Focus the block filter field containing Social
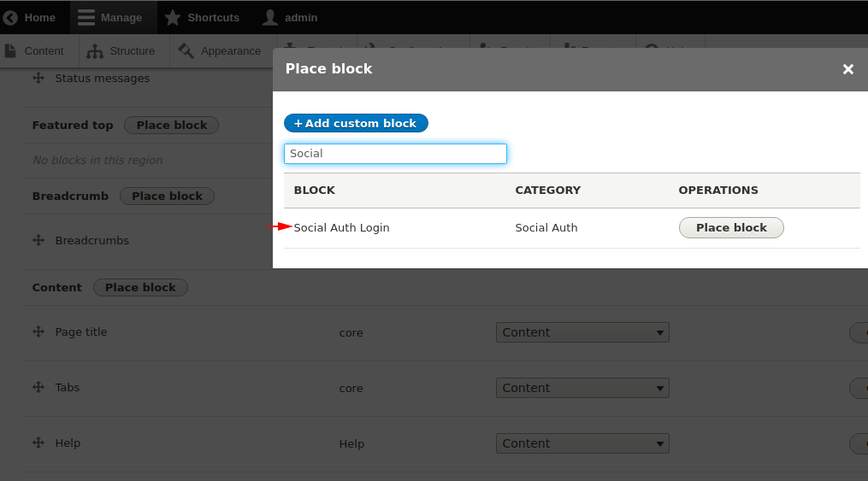868x481 pixels. tap(395, 154)
